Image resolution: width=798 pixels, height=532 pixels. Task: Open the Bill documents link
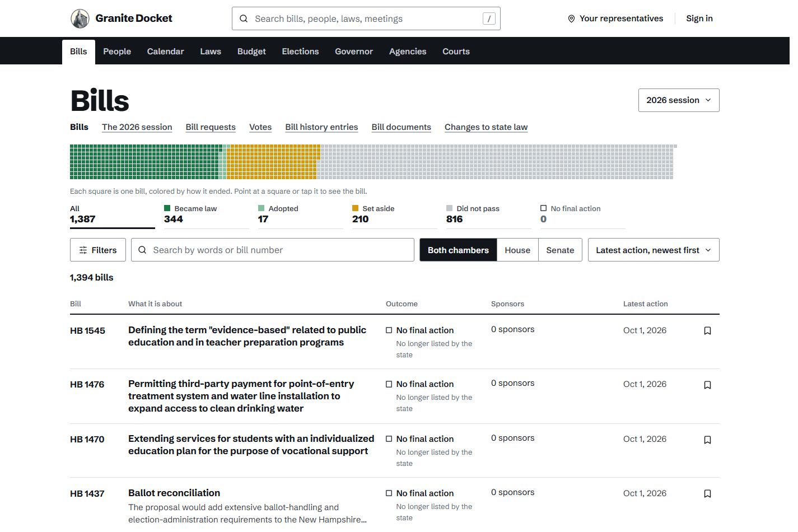tap(402, 127)
